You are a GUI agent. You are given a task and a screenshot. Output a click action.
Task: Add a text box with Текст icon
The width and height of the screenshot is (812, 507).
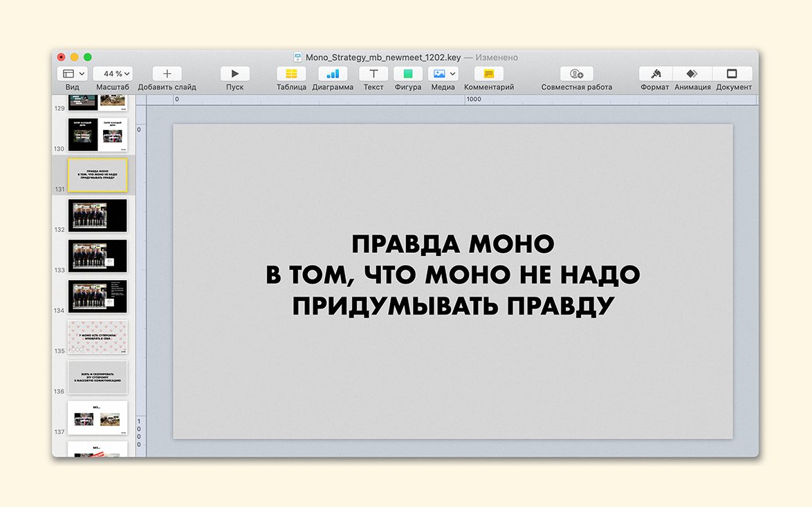[373, 73]
